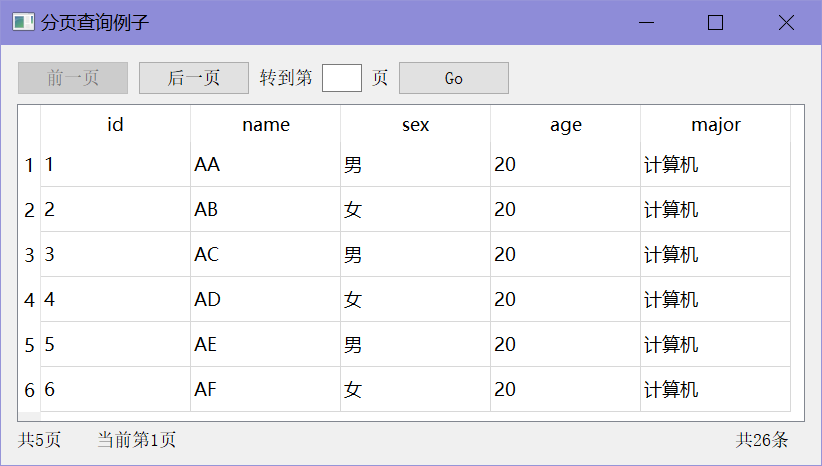
Task: Select the name cell AA
Action: click(x=266, y=165)
